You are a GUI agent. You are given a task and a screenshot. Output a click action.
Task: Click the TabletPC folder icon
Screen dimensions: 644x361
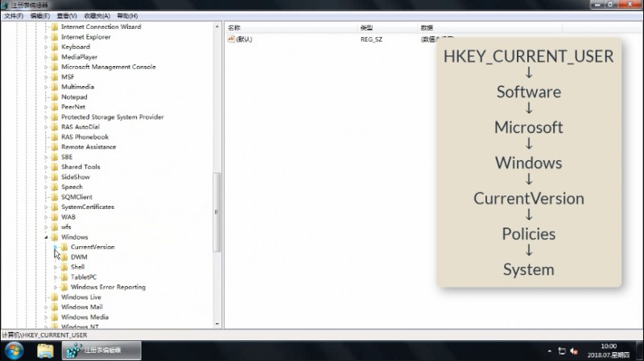pos(64,277)
